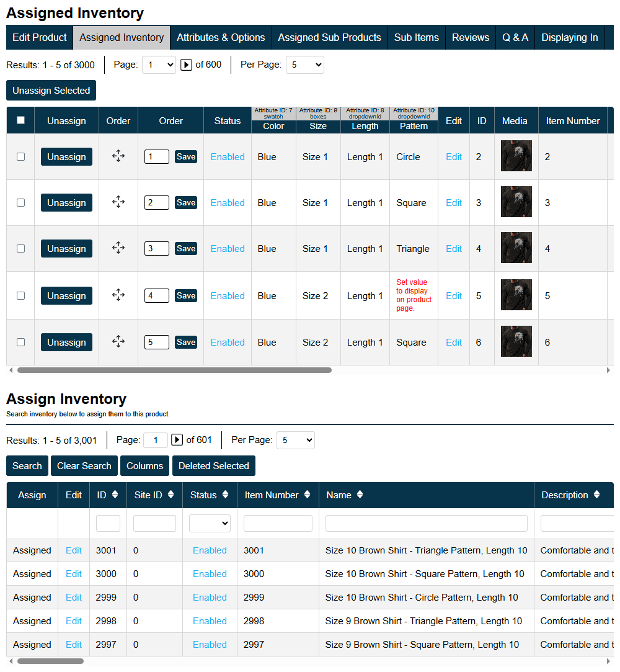Image resolution: width=620 pixels, height=672 pixels.
Task: Click the drag-order icon in row ID 2
Action: click(118, 156)
